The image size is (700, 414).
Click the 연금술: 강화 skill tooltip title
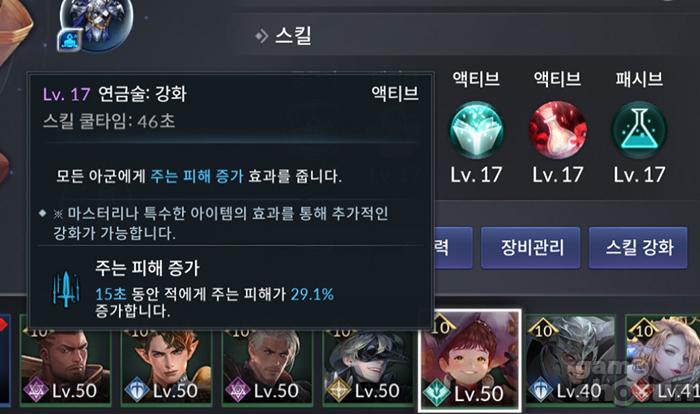point(142,94)
